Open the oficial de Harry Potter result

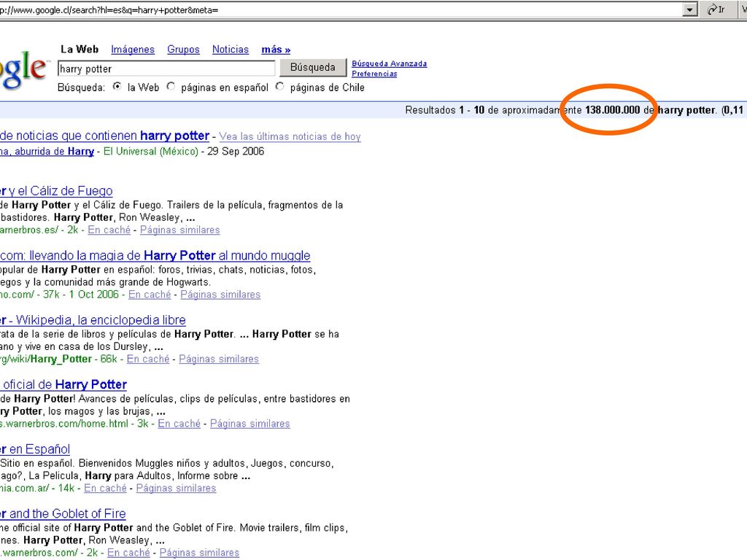coord(63,385)
